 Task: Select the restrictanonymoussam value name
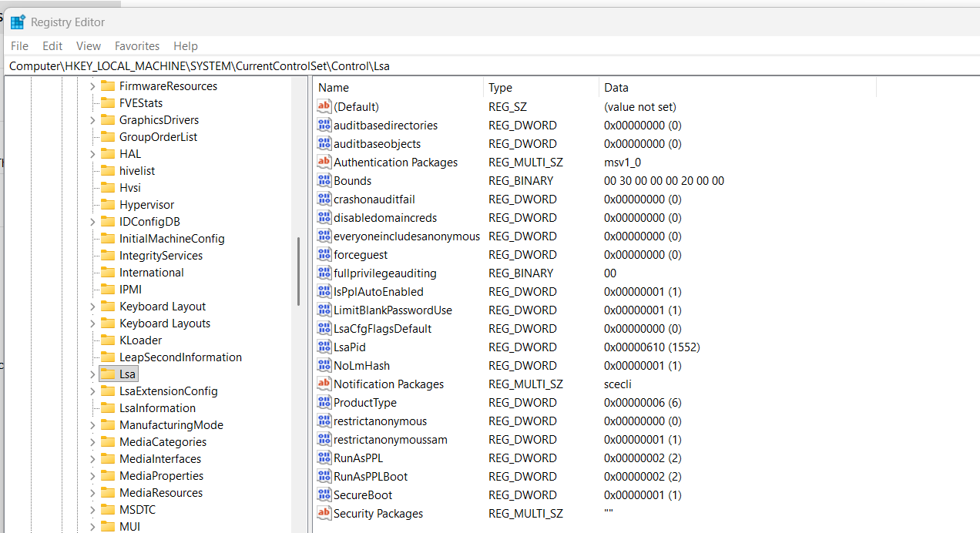click(x=391, y=440)
